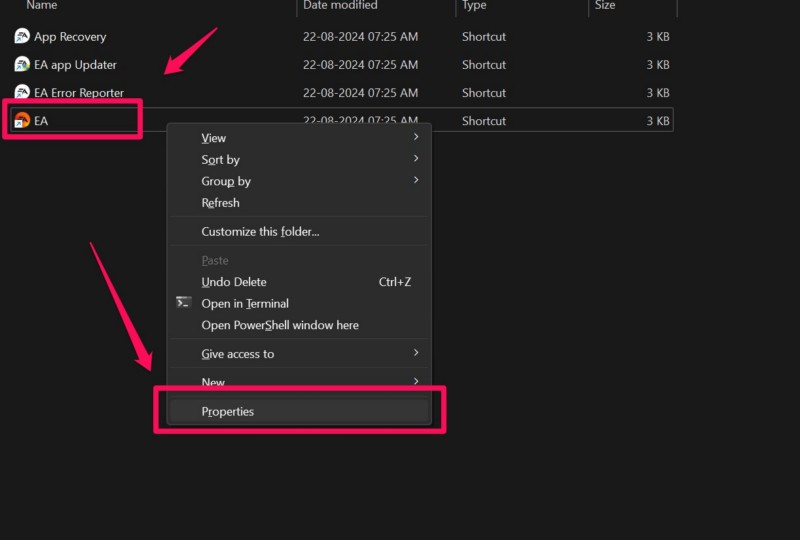Expand the Sort by submenu
Image resolution: width=800 pixels, height=540 pixels.
pos(416,159)
